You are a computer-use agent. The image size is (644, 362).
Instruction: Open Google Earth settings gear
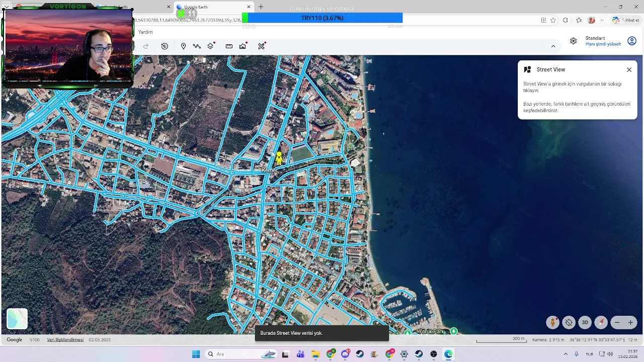point(573,41)
